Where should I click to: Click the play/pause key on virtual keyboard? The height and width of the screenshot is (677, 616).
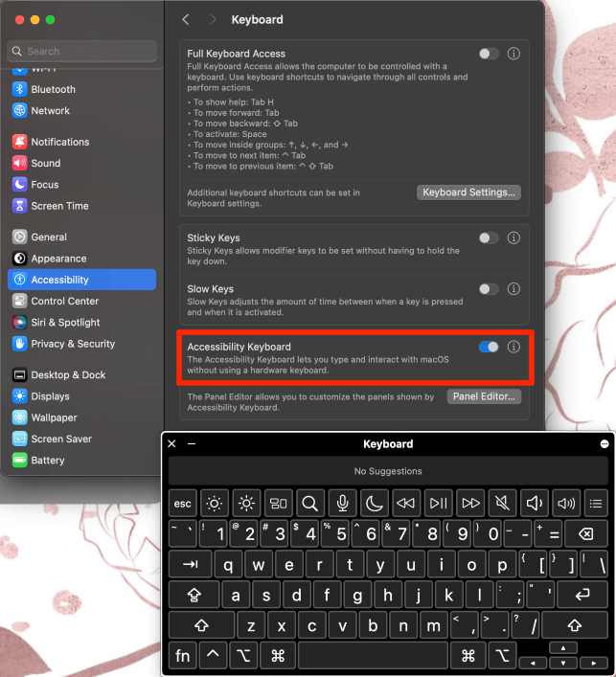(x=438, y=503)
